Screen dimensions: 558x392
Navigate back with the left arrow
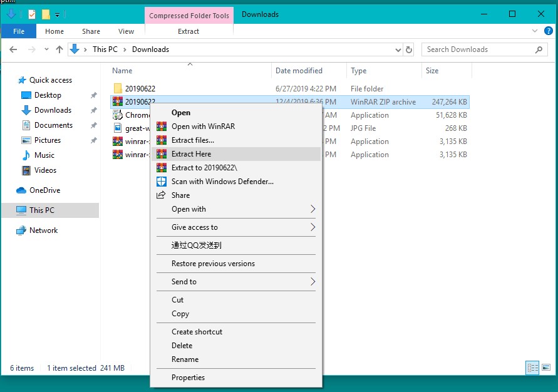coord(13,49)
